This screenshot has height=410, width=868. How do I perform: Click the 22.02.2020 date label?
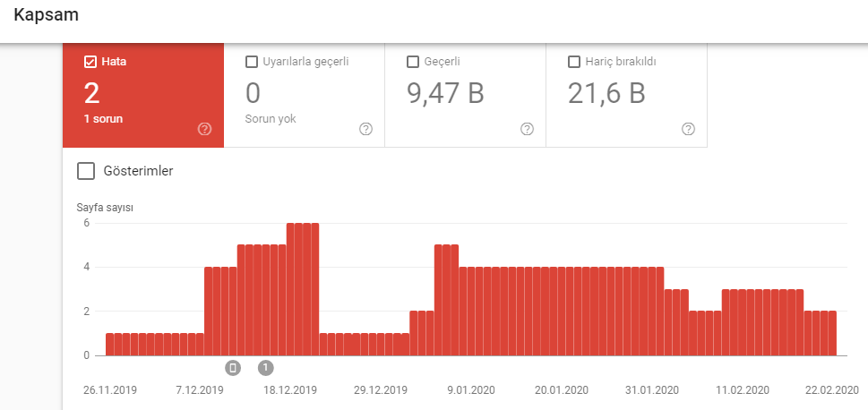[x=832, y=390]
